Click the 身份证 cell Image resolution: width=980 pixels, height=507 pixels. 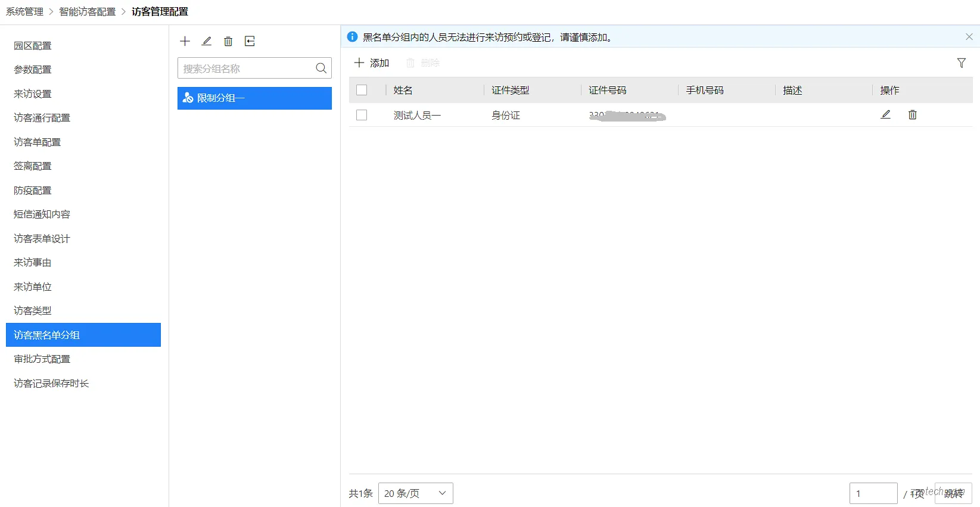point(505,115)
